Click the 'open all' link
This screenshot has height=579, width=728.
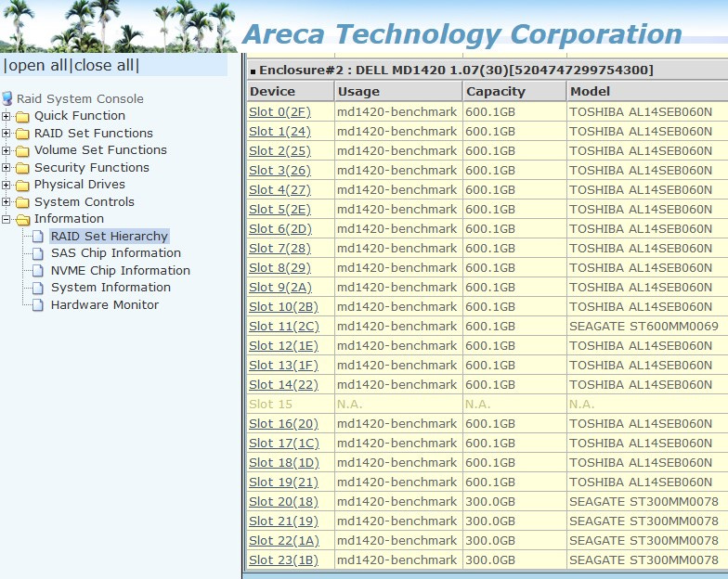point(38,65)
